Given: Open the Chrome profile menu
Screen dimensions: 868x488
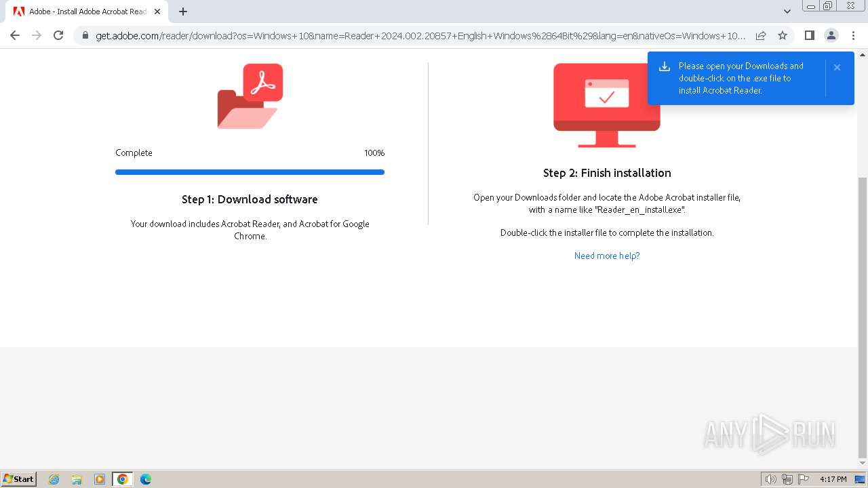Looking at the screenshot, I should (x=831, y=35).
